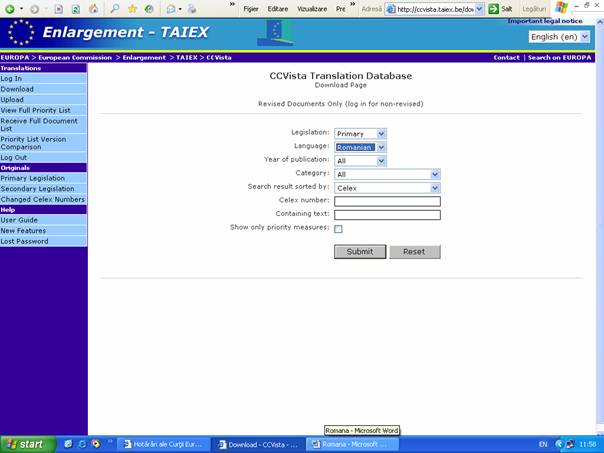
Task: Click the CCVista breadcrumb link
Action: (x=219, y=57)
